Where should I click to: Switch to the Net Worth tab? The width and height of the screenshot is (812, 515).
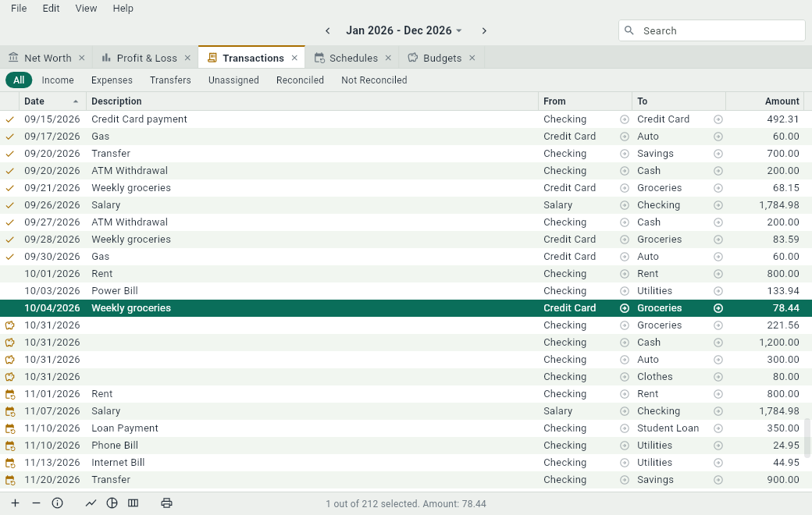[47, 58]
